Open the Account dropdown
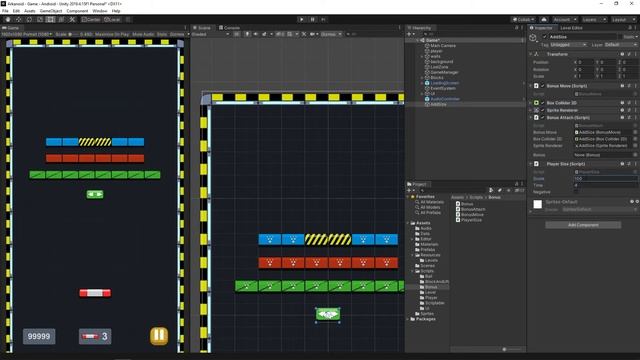Viewport: 640px width, 360px height. 564,19
